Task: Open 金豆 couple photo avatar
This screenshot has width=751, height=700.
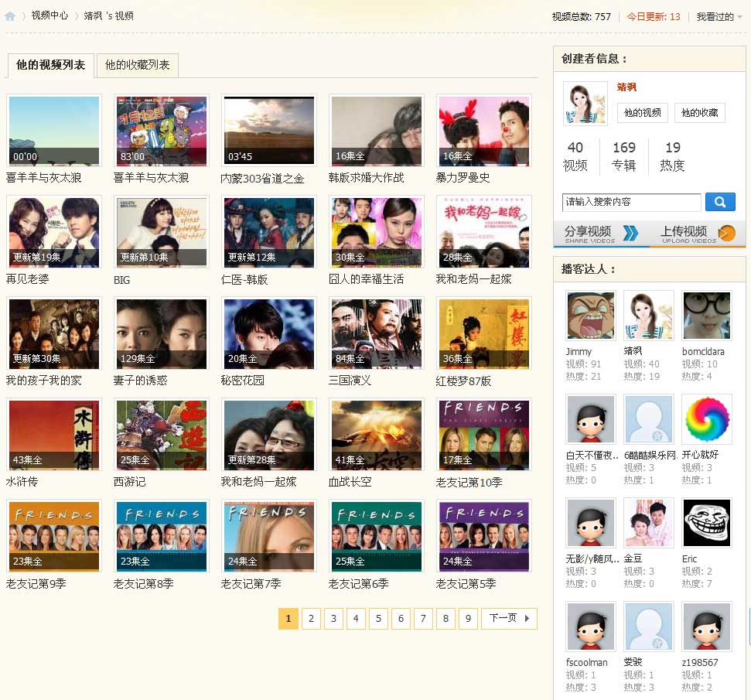Action: tap(648, 522)
